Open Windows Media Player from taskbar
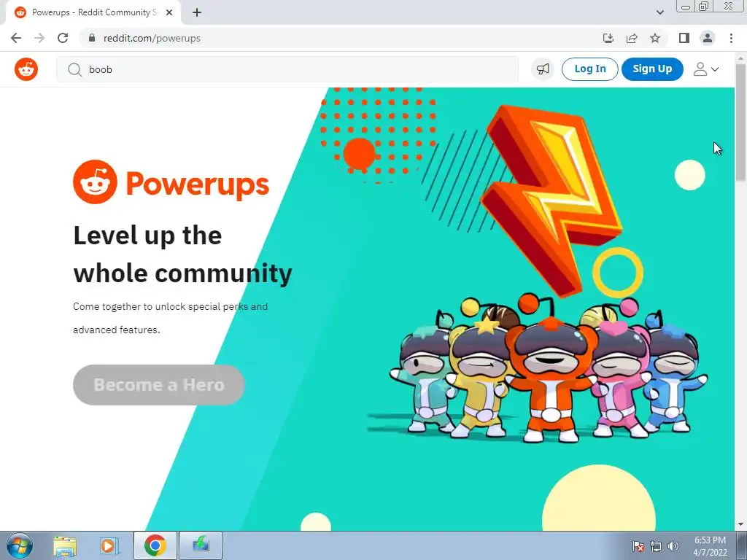This screenshot has height=560, width=747. click(109, 545)
